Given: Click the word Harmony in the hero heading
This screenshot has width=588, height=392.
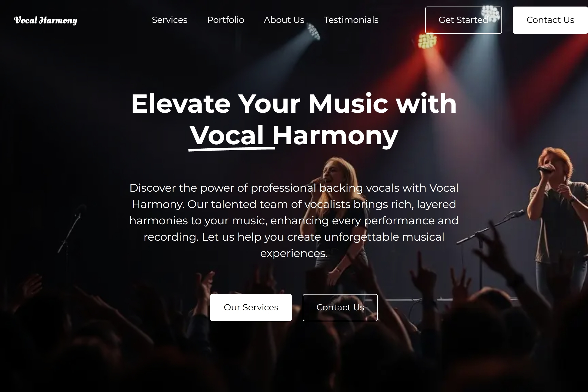Looking at the screenshot, I should 335,135.
